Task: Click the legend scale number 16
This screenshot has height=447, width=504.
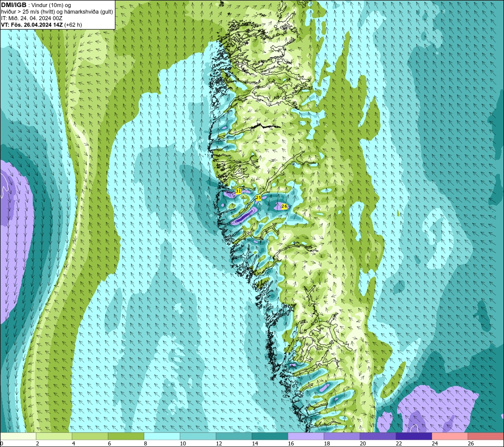Action: coord(291,444)
